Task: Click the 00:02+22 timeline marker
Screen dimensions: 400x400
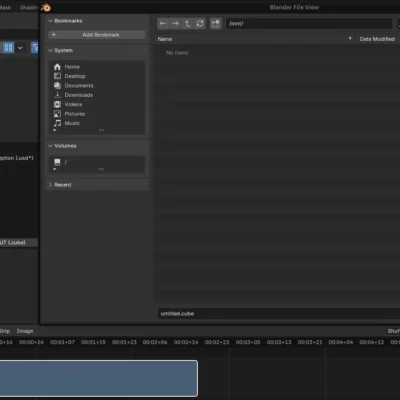Action: pos(217,342)
